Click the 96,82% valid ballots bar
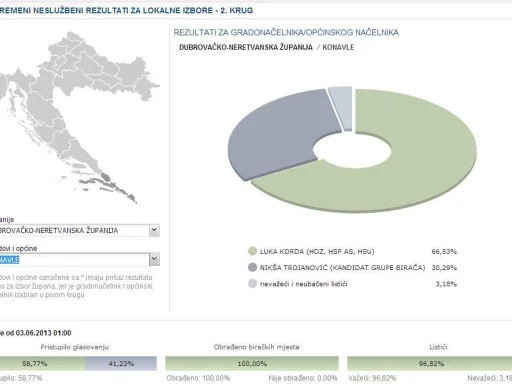Image resolution: width=512 pixels, height=384 pixels. (429, 363)
